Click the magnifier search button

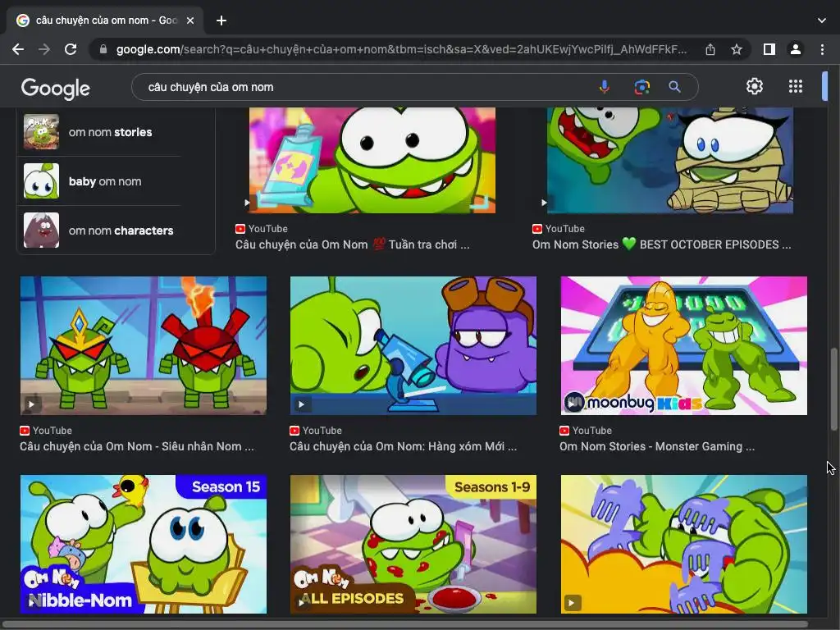[x=674, y=87]
